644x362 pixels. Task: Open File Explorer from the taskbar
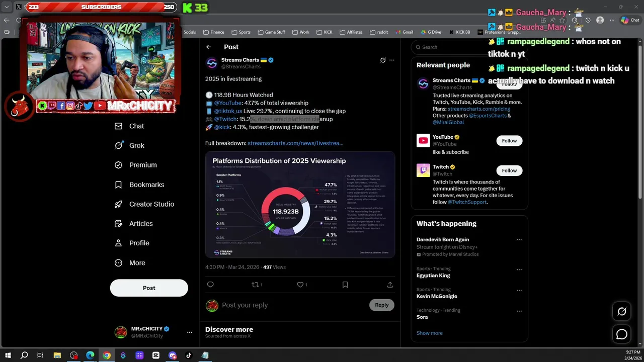point(57,355)
